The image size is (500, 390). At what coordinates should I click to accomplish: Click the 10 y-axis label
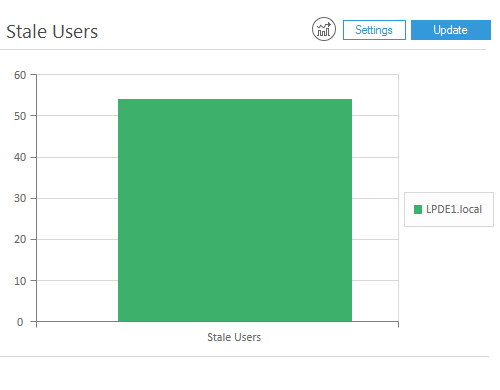20,281
